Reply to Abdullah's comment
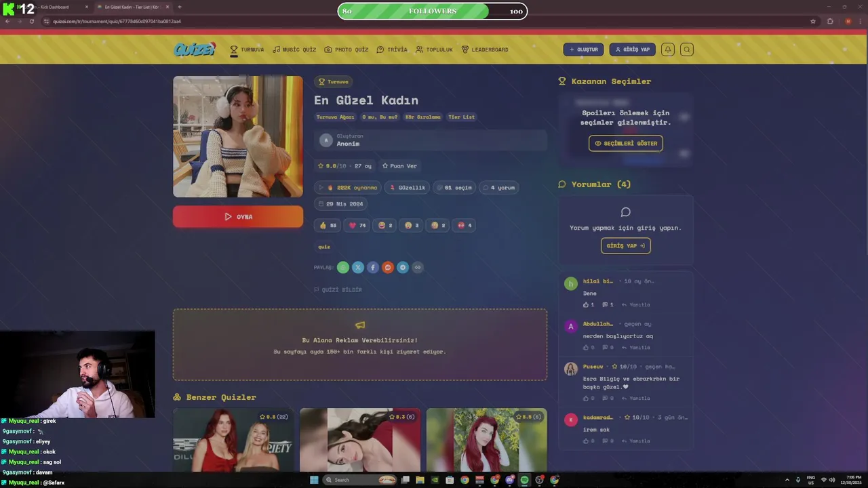Image resolution: width=868 pixels, height=488 pixels. (636, 348)
